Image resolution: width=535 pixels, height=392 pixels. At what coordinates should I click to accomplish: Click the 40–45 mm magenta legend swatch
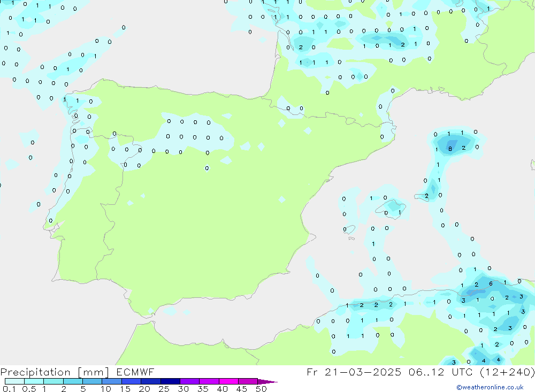click(x=228, y=381)
